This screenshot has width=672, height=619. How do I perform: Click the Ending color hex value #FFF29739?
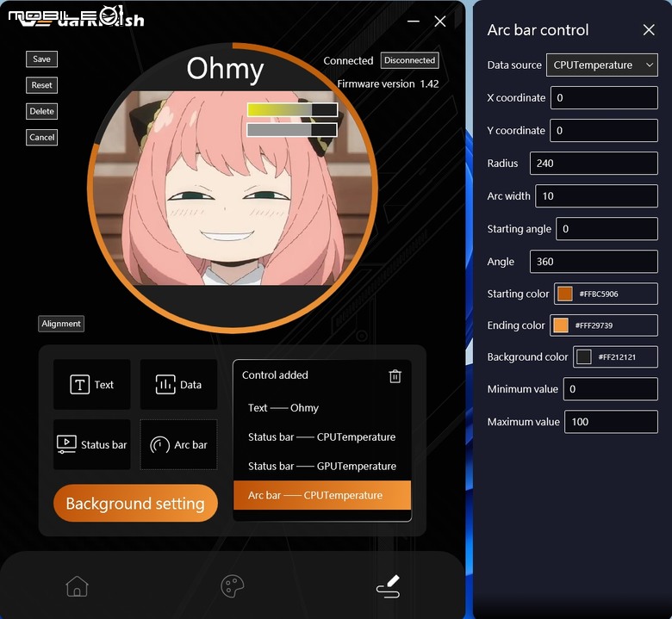coord(594,325)
